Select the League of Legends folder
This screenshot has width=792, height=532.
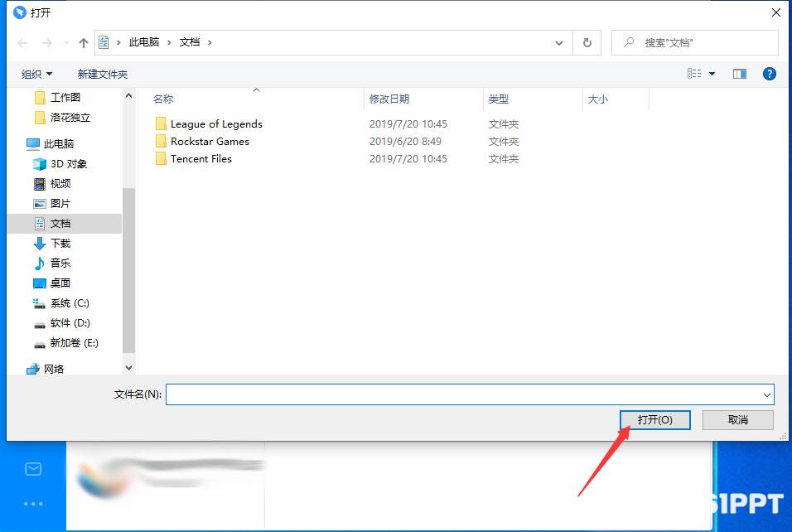216,123
